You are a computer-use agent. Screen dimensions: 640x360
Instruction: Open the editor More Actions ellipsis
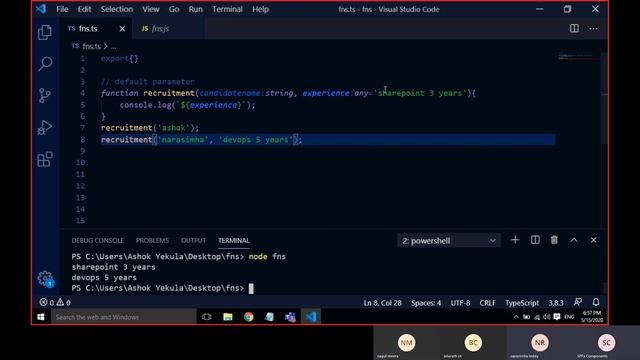coord(593,29)
